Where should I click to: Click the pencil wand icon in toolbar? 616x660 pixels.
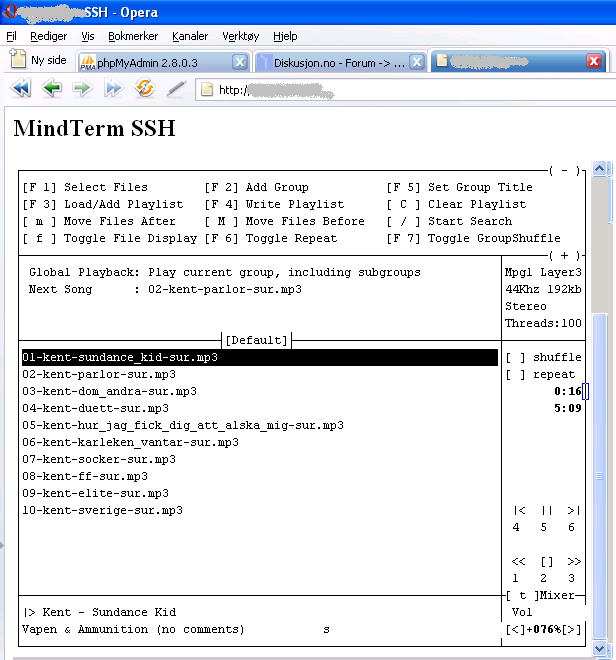coord(176,89)
